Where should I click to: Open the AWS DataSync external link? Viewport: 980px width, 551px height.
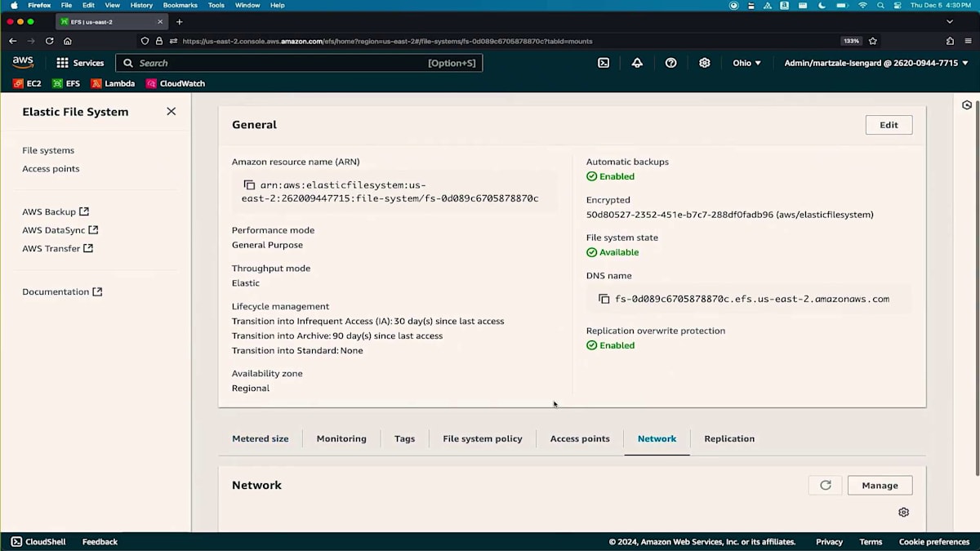point(60,230)
